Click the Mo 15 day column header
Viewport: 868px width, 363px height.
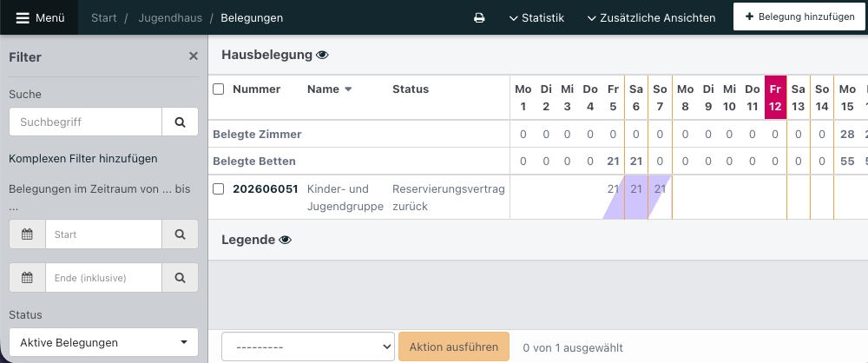pyautogui.click(x=847, y=97)
